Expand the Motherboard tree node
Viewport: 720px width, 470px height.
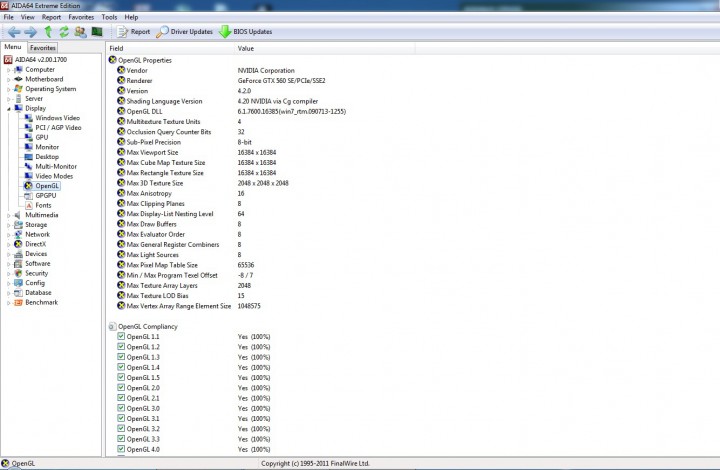[8, 79]
